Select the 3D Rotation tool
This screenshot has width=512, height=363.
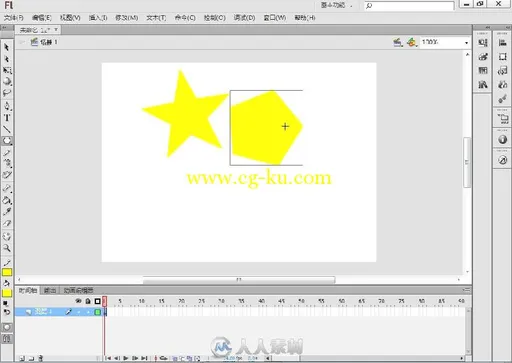click(7, 81)
